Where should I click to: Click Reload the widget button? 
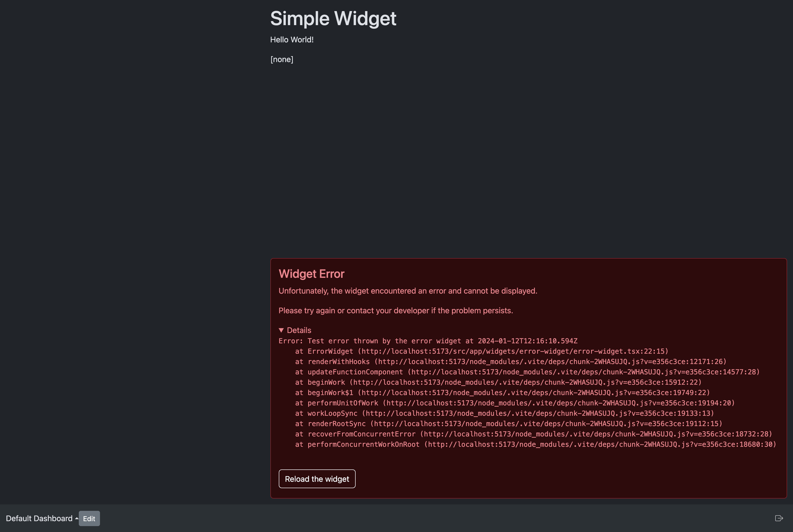pos(317,479)
